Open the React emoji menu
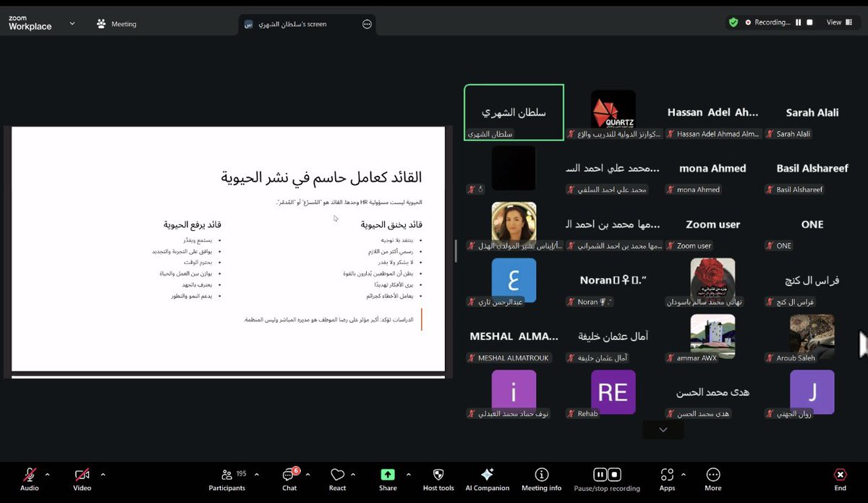 pyautogui.click(x=337, y=479)
